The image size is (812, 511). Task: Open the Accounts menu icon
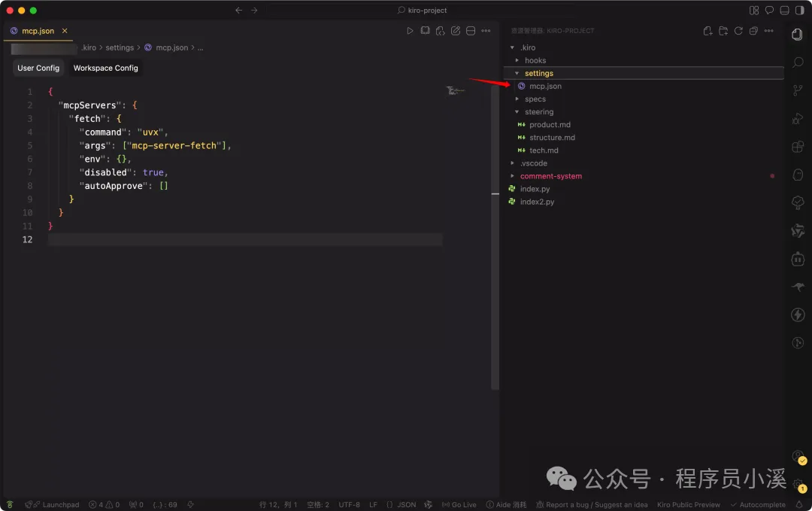coord(798,457)
